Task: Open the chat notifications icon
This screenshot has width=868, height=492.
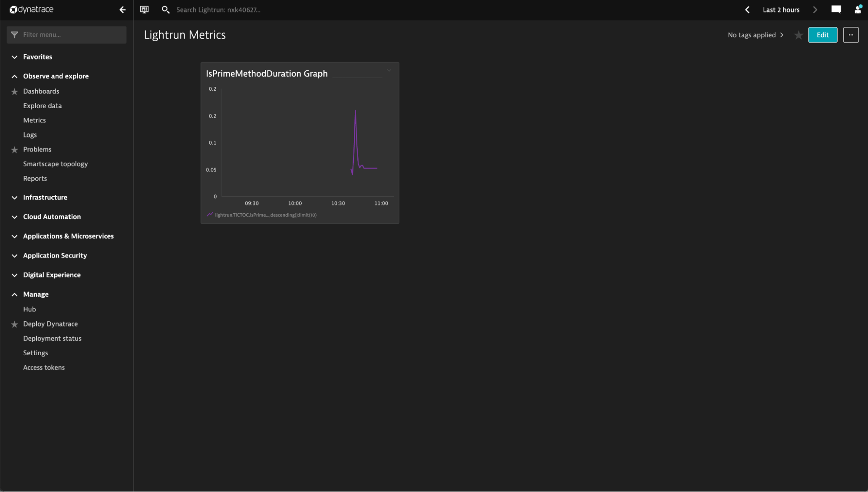Action: [836, 10]
